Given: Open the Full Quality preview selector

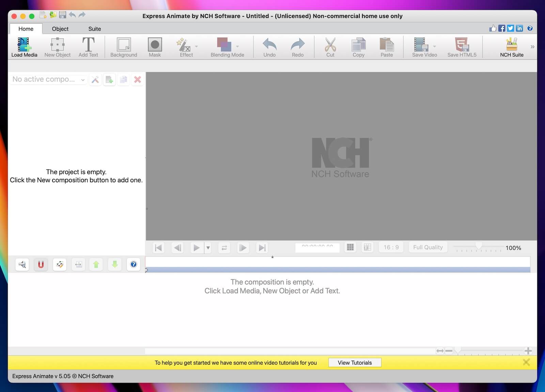Looking at the screenshot, I should [428, 247].
